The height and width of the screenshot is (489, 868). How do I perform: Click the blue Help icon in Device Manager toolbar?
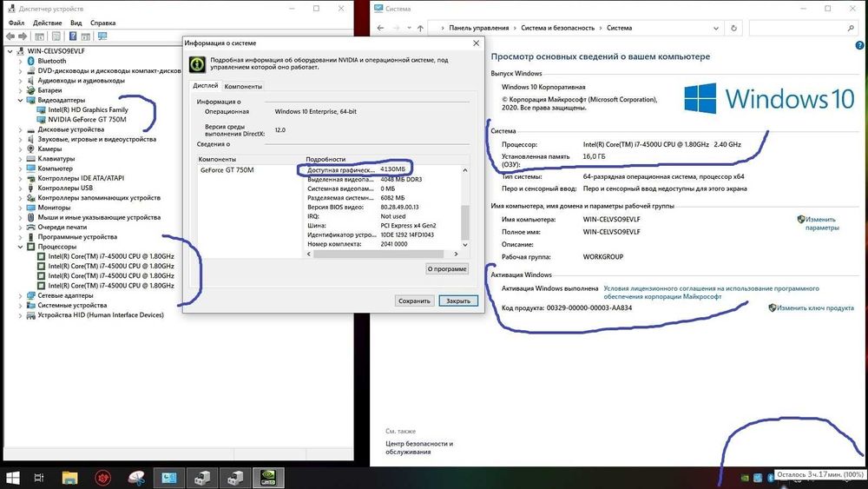click(x=73, y=36)
